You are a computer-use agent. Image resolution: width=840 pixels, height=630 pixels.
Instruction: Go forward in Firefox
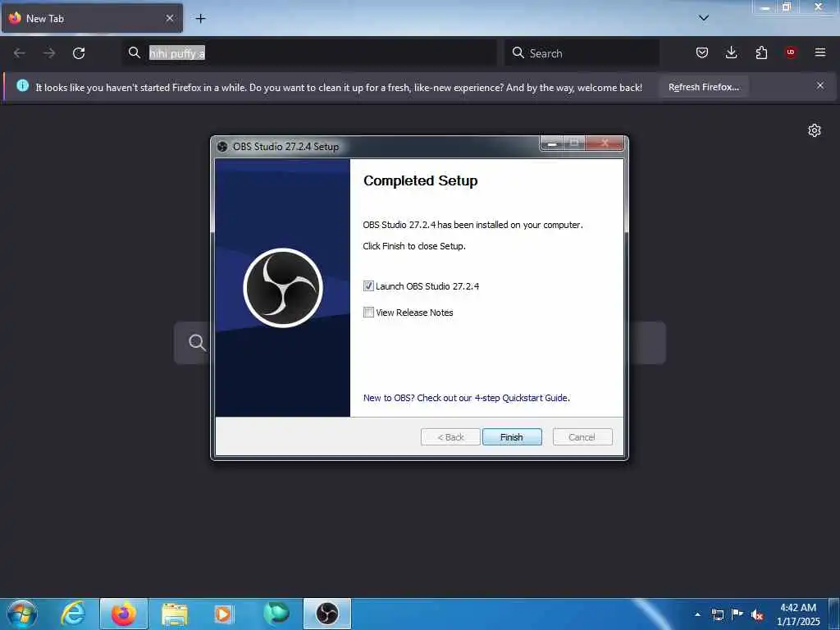click(49, 53)
